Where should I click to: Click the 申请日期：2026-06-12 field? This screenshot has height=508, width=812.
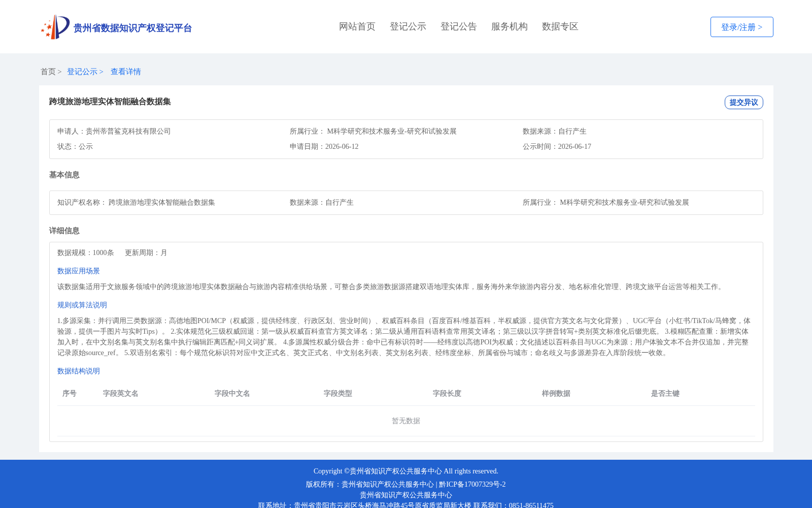(324, 146)
